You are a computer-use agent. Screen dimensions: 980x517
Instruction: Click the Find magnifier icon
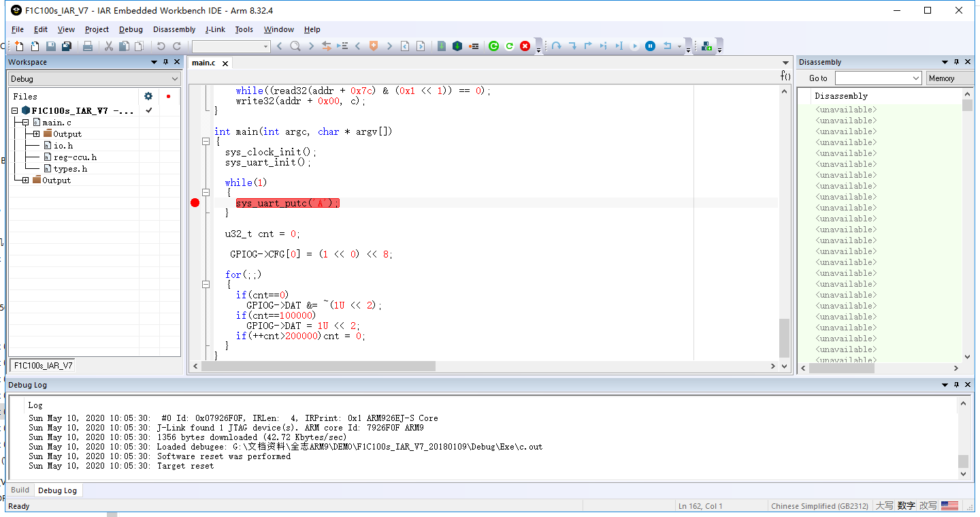click(295, 46)
